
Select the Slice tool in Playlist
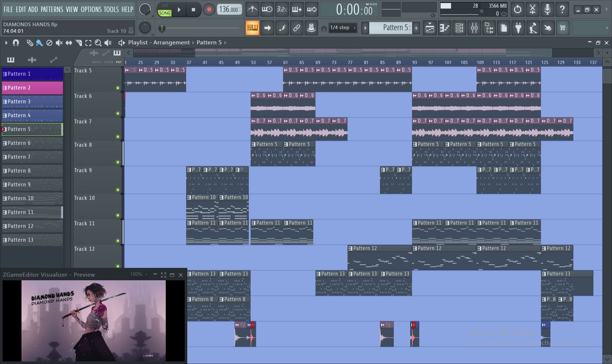click(79, 43)
